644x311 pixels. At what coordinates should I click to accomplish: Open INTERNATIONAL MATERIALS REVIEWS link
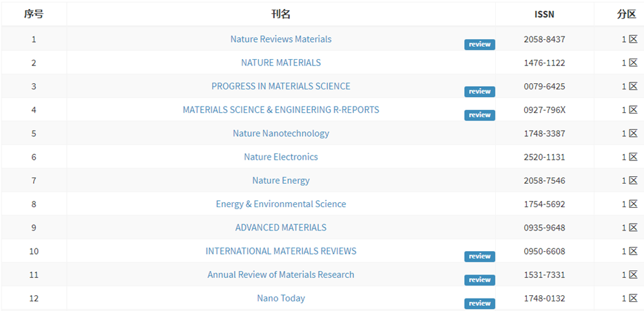(x=281, y=251)
